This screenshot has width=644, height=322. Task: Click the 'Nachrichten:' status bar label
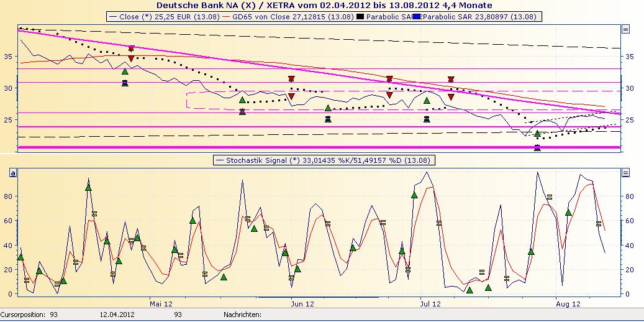[242, 315]
